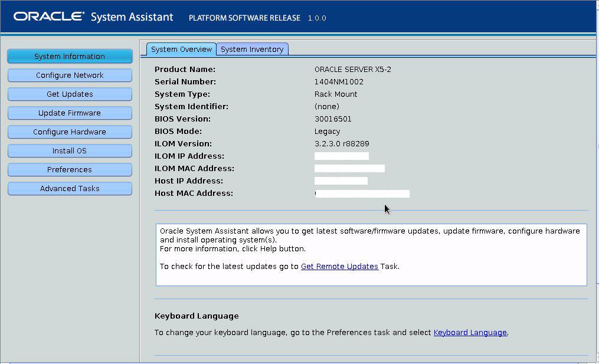Open Advanced Tasks from the sidebar
Screen dimensions: 599x364
pos(70,188)
